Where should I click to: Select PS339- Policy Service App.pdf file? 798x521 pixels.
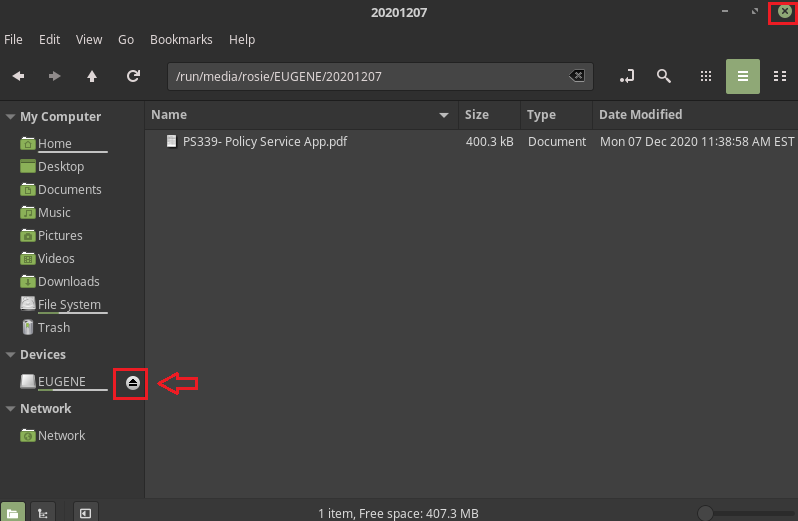pyautogui.click(x=265, y=141)
